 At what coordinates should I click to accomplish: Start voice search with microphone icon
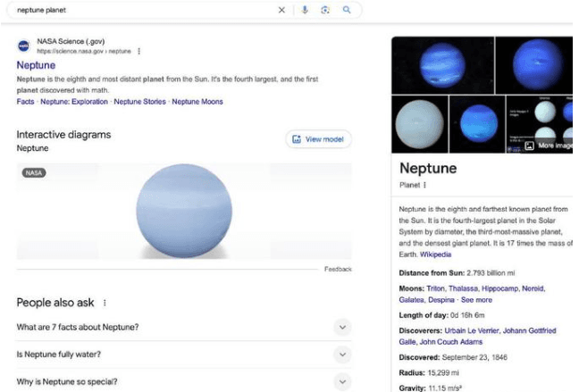[x=305, y=10]
